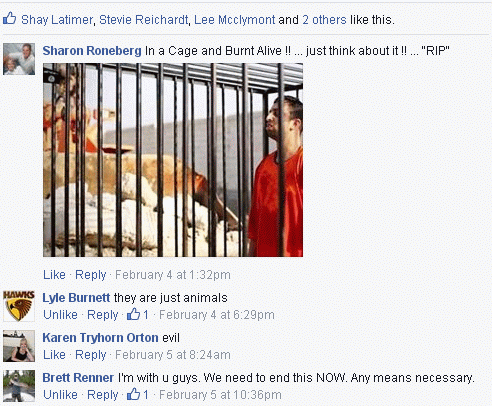Screen dimensions: 492x406
Task: Expand the '2 others' likes list
Action: 324,20
